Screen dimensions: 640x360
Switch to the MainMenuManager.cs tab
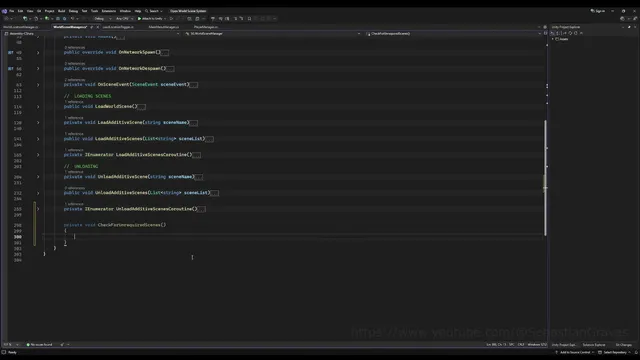(164, 27)
